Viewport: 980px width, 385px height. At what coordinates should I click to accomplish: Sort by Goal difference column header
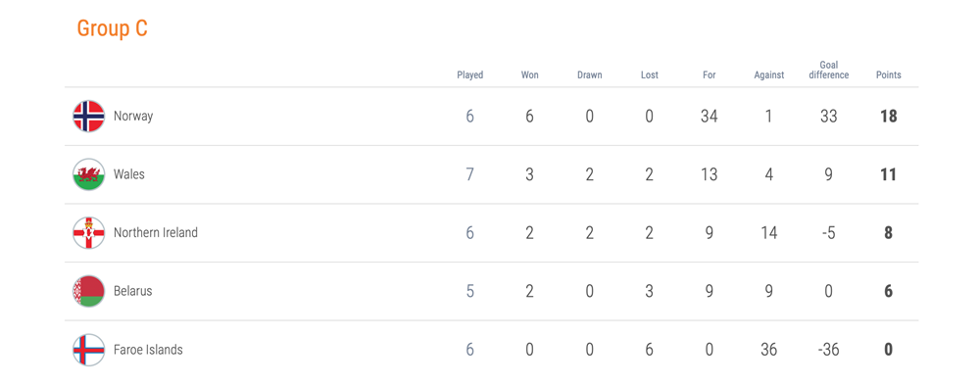pos(829,70)
